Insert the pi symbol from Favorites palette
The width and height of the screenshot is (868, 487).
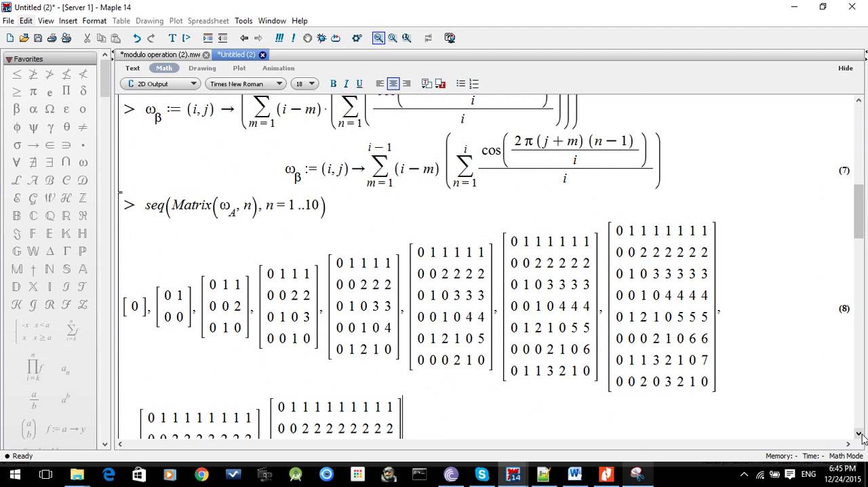click(33, 92)
